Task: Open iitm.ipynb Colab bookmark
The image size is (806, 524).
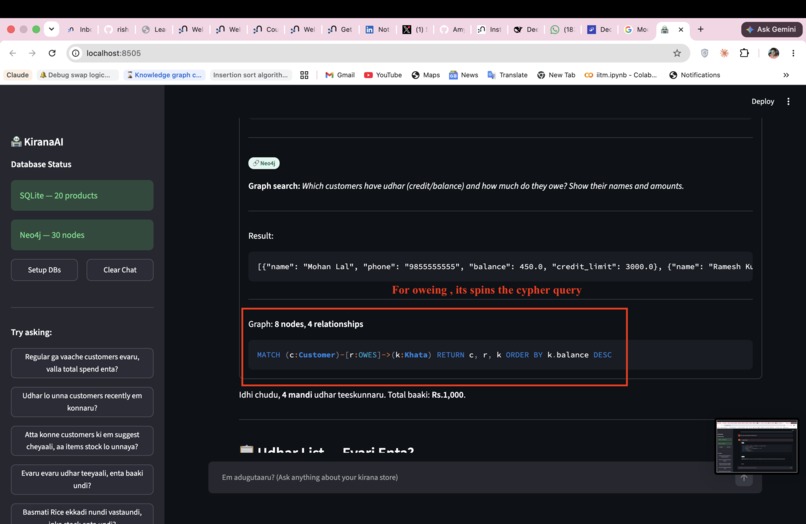Action: tap(620, 75)
